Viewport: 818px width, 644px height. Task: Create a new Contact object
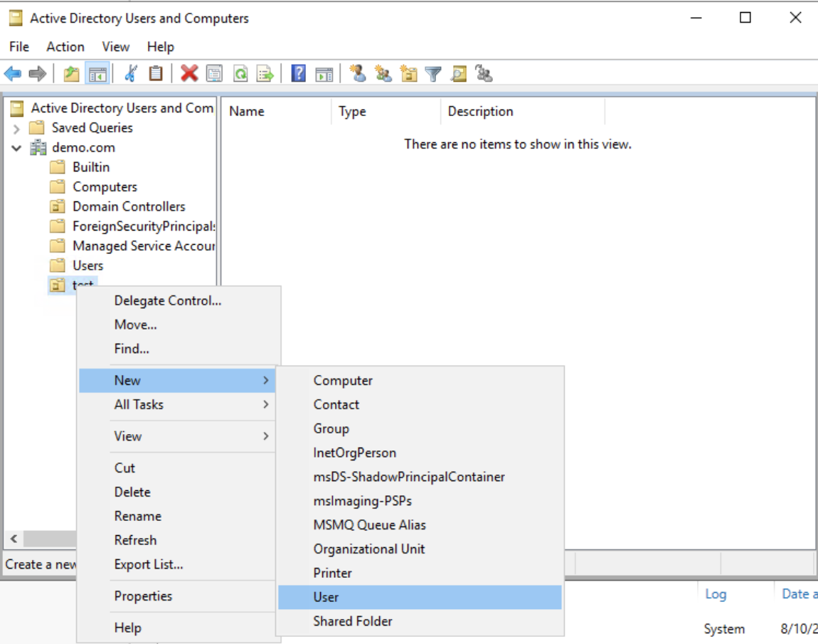coord(420,404)
